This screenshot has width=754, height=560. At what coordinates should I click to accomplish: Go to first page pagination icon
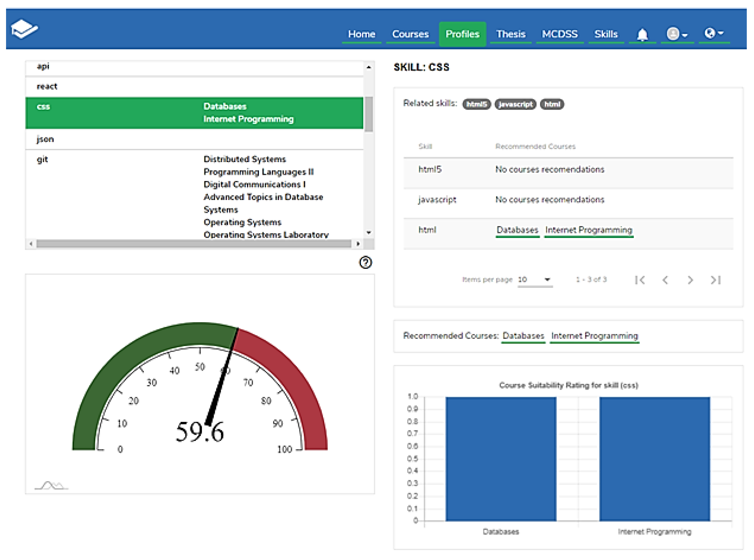639,280
